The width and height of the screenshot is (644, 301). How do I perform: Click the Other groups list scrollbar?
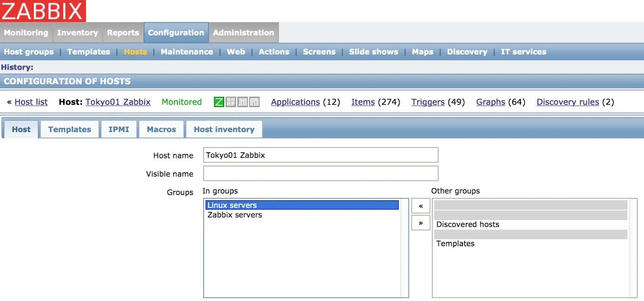pyautogui.click(x=633, y=248)
